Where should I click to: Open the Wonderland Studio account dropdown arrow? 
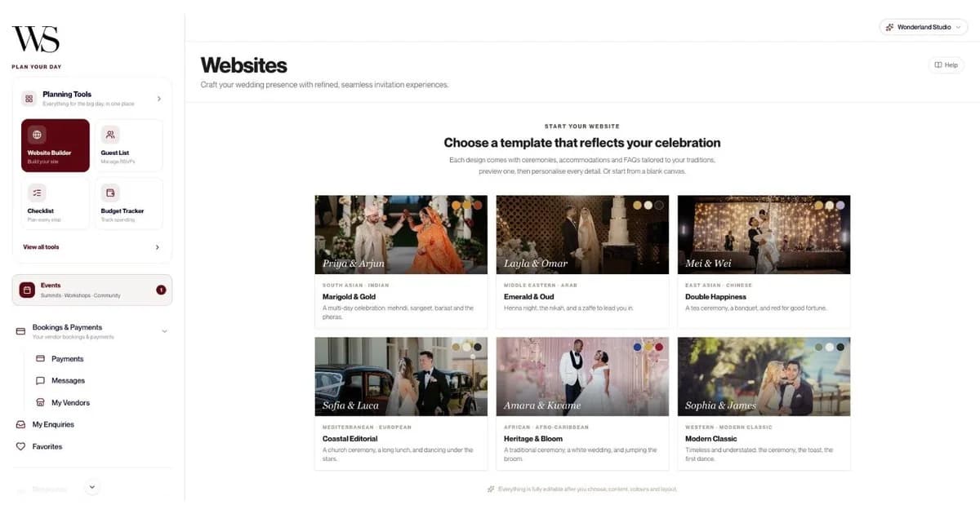coord(958,27)
